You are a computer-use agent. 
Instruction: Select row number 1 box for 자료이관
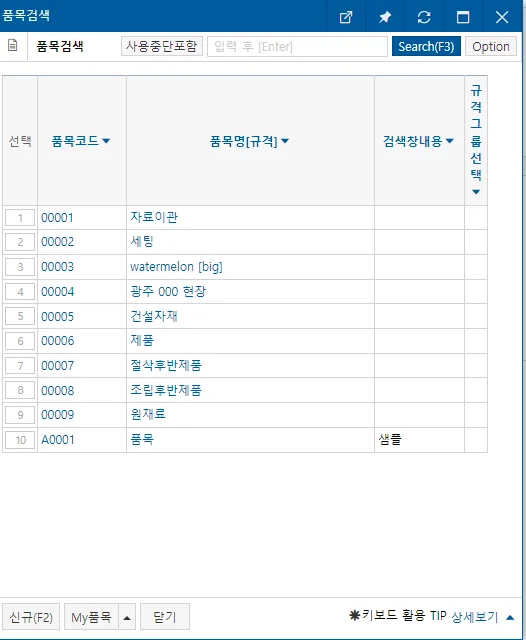(20, 218)
